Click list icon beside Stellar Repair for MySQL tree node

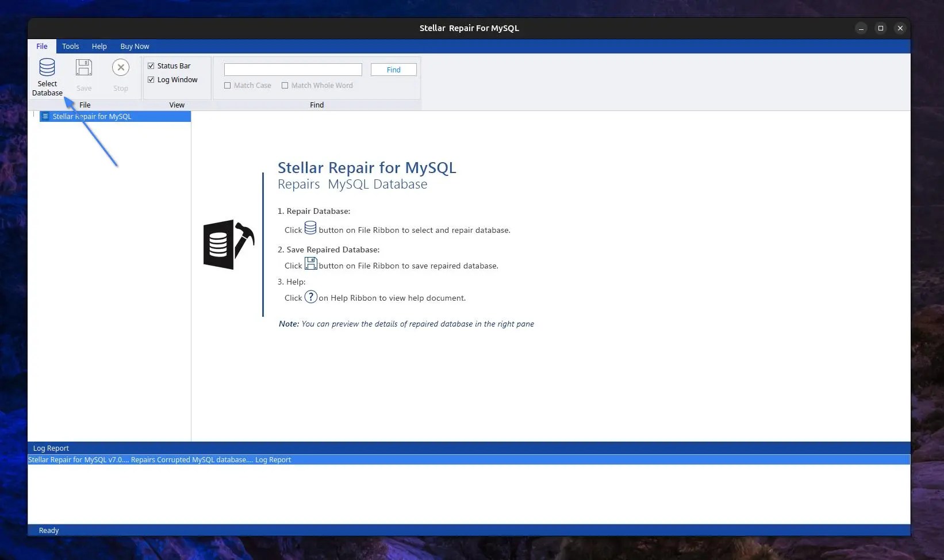click(x=45, y=116)
